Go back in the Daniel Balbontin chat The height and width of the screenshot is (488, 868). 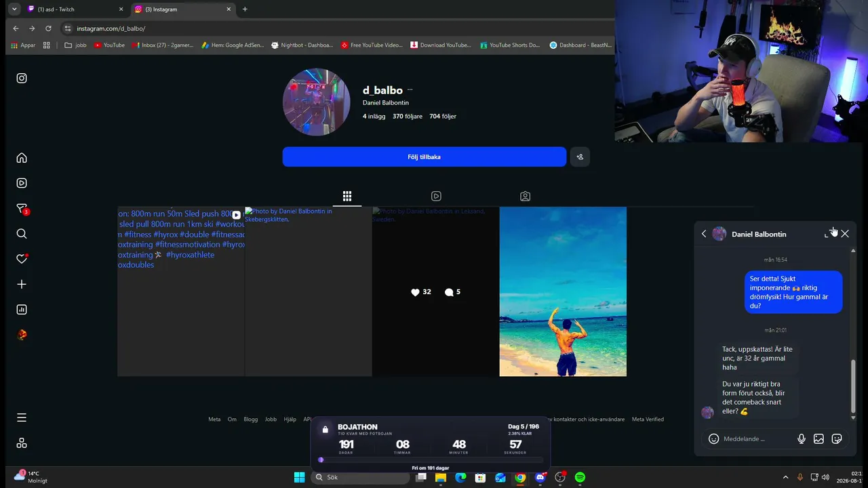point(704,234)
